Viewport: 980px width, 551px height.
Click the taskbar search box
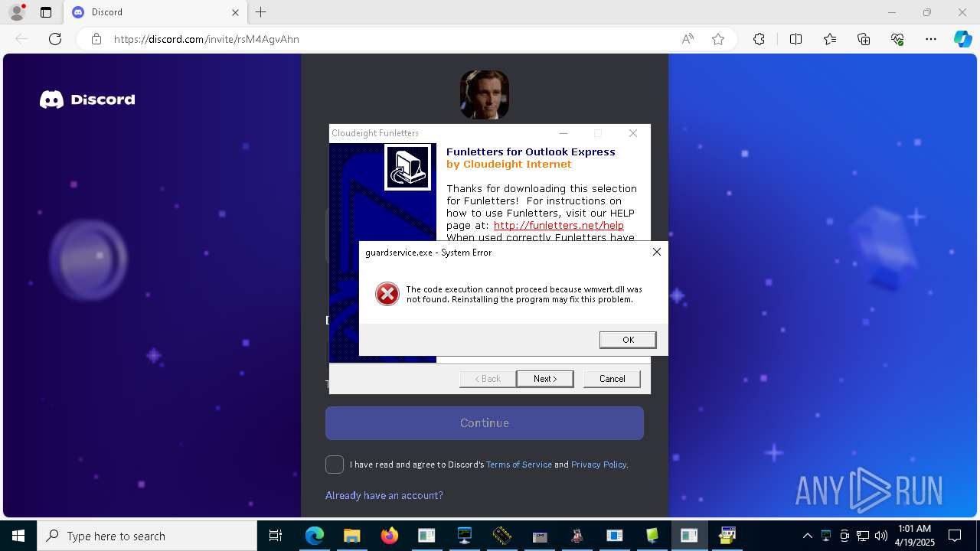[147, 536]
